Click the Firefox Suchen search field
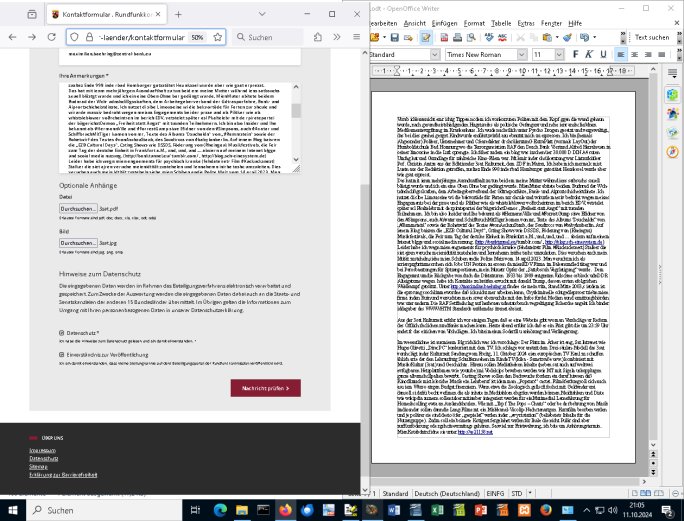This screenshot has height=521, width=684. click(x=268, y=37)
